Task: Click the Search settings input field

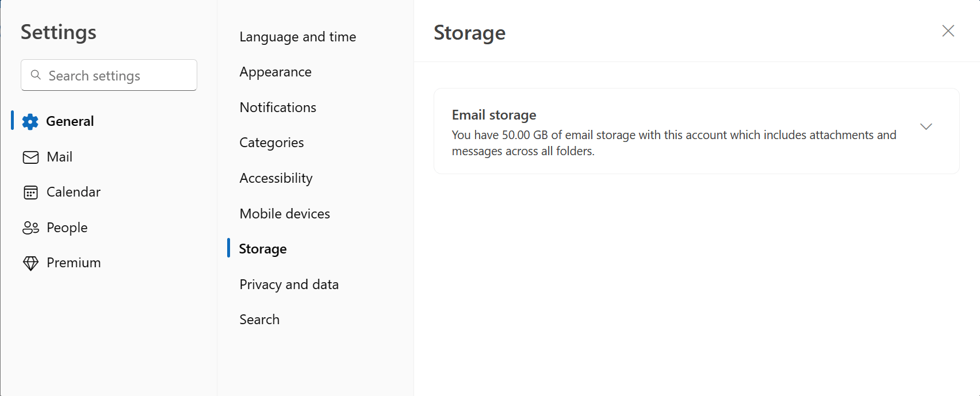Action: [108, 75]
